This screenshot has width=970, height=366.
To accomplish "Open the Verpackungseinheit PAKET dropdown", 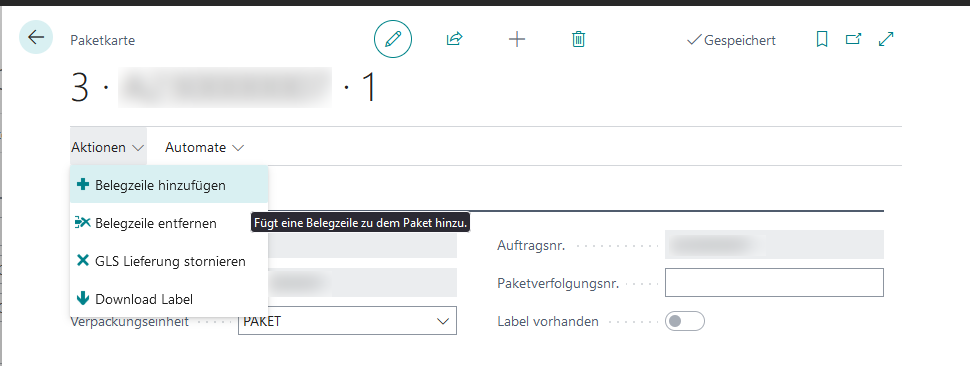I will click(347, 321).
